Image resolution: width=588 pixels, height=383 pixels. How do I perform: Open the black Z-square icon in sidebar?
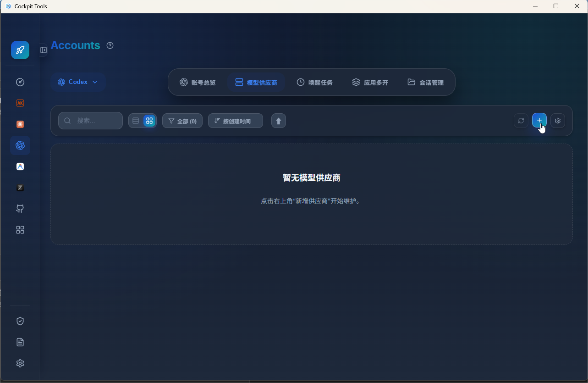(x=20, y=188)
